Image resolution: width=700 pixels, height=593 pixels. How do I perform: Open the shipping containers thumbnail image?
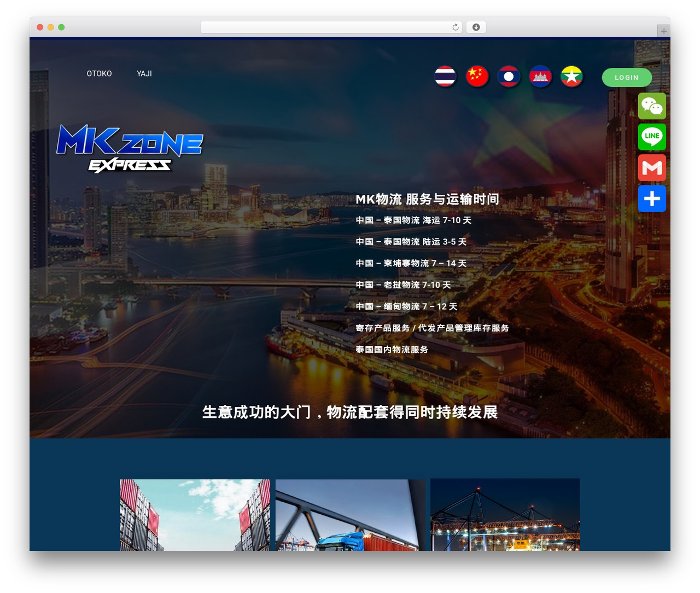[x=195, y=515]
